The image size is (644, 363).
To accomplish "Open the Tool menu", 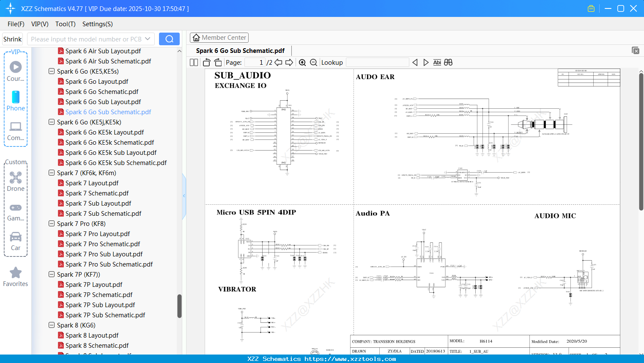I will [65, 24].
